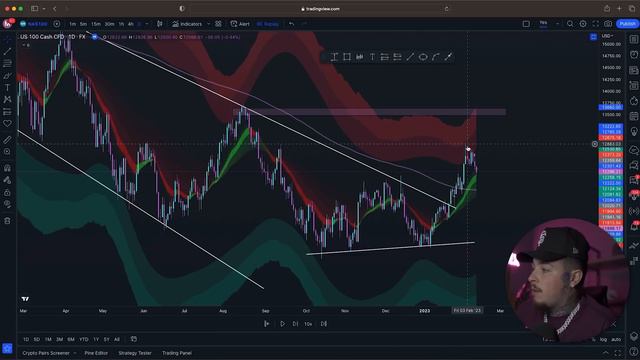
Task: Select the Fibonacci/gann tools icon in sidebar
Action: (x=7, y=63)
